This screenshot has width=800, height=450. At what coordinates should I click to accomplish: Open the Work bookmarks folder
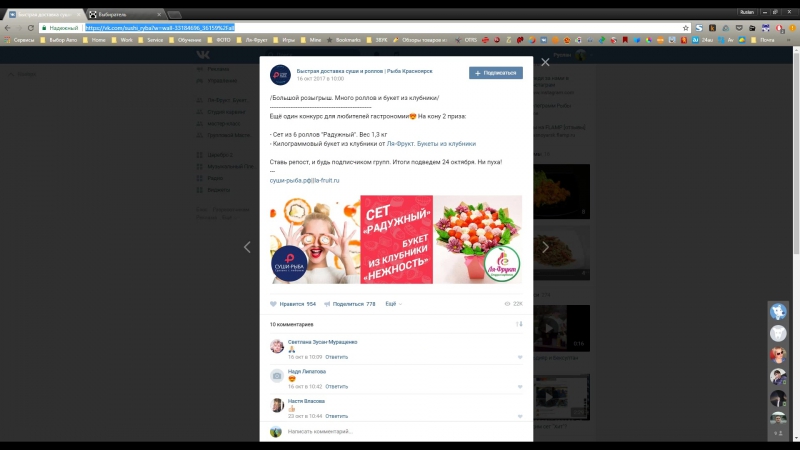coord(122,40)
